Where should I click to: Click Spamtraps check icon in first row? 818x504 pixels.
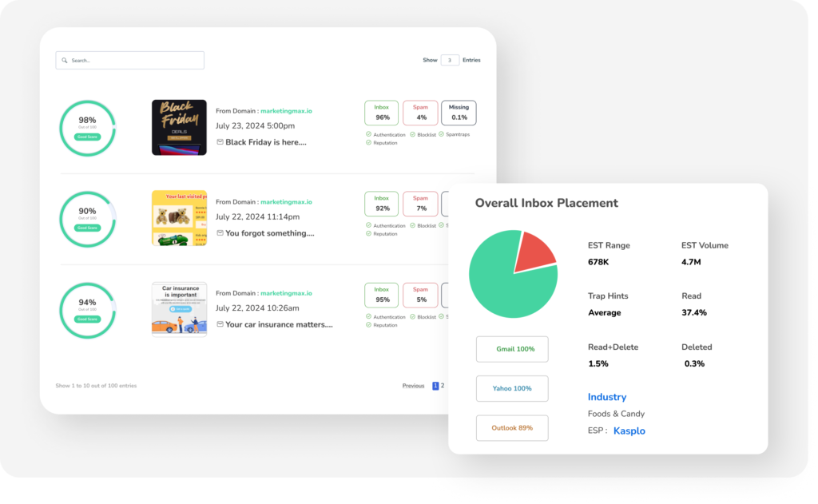coord(442,134)
